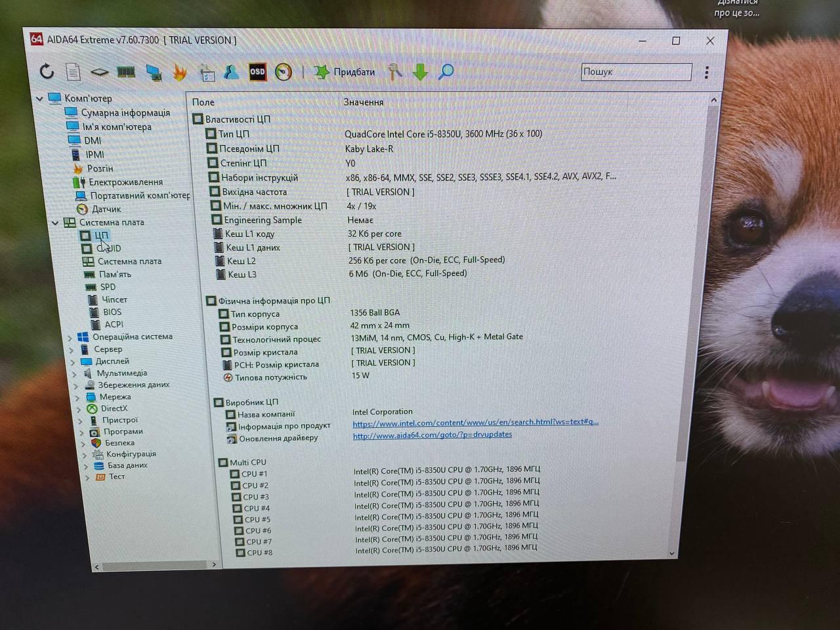This screenshot has height=630, width=840.
Task: Expand the Сервер tree node
Action: (72, 350)
